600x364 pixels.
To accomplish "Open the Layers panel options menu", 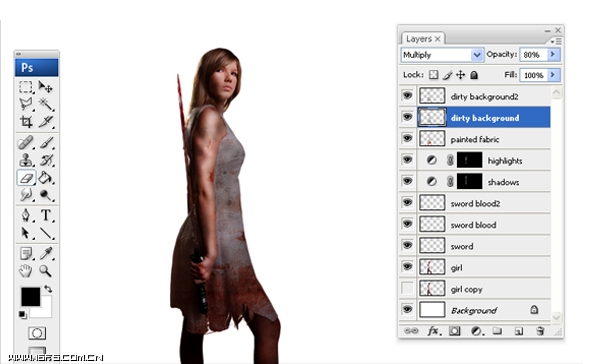I will coord(556,41).
